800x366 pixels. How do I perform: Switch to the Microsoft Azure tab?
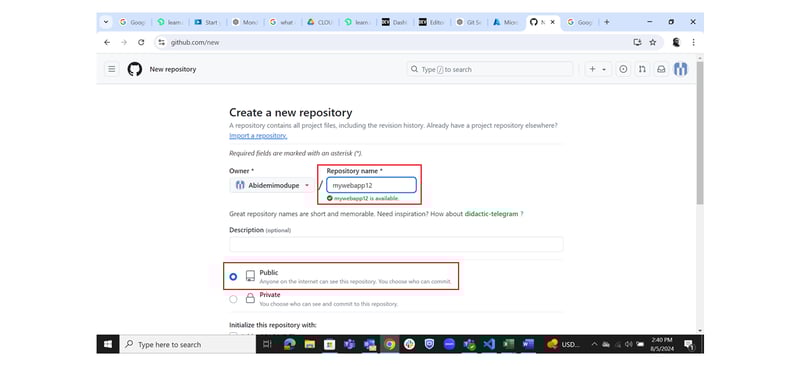click(506, 22)
